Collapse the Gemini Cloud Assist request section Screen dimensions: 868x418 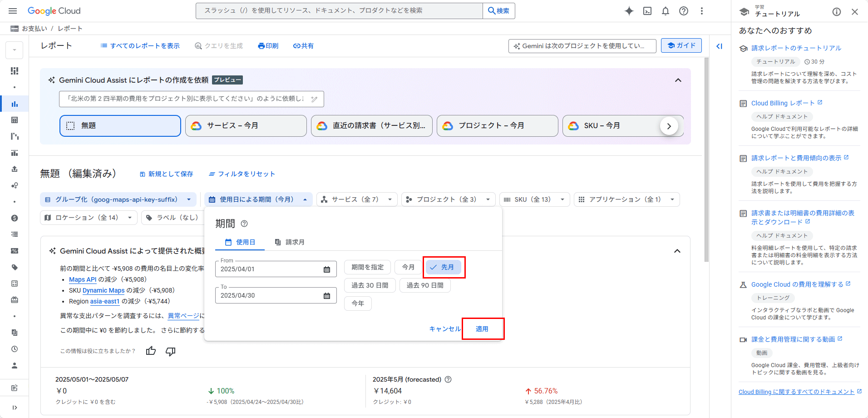(x=678, y=80)
